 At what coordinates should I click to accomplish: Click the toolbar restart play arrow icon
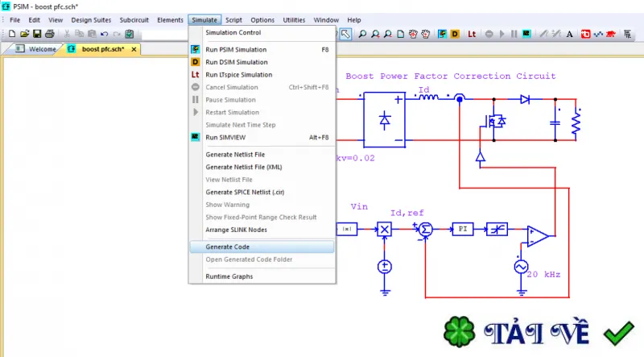pos(502,34)
